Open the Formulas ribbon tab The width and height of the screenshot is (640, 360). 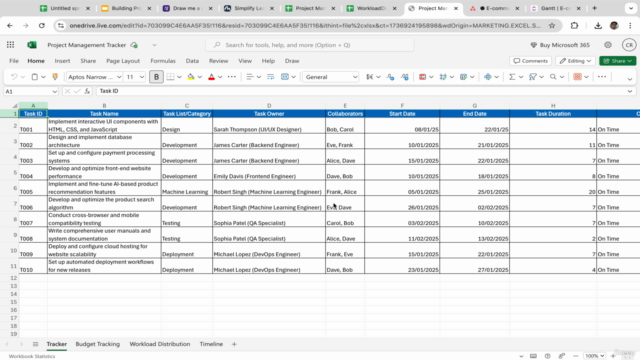point(163,61)
